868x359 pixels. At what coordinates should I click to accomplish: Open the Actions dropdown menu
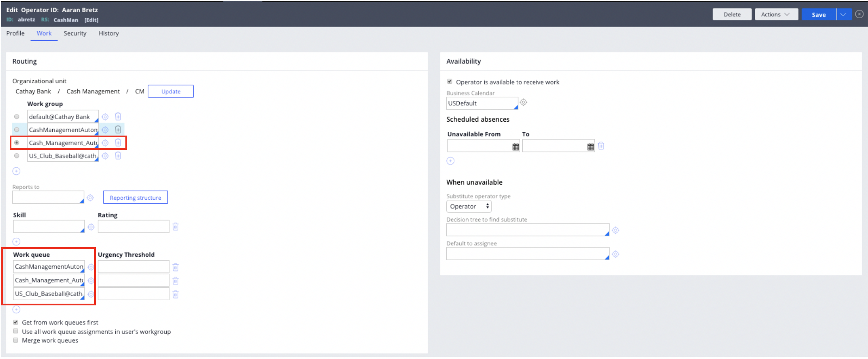point(776,14)
